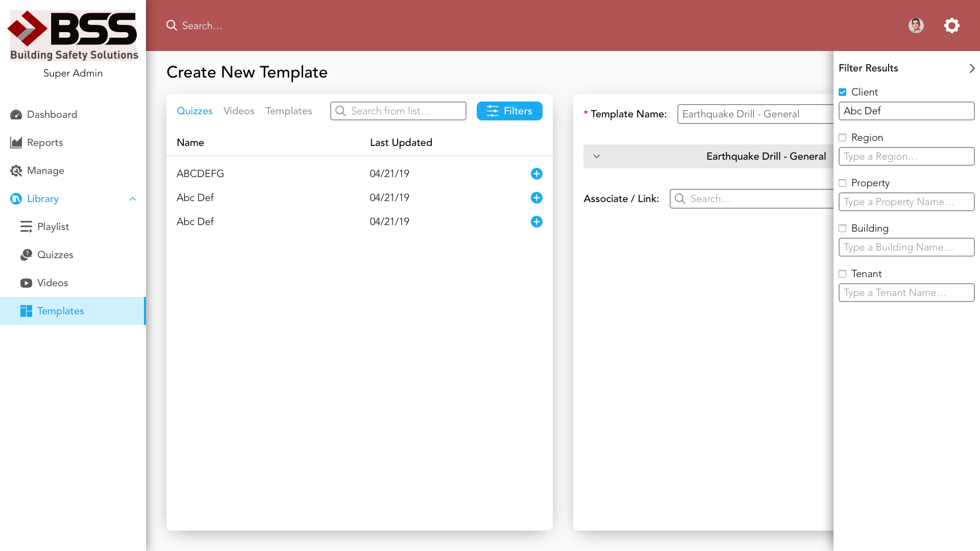Collapse the Earthquake Drill - General section

[x=597, y=157]
